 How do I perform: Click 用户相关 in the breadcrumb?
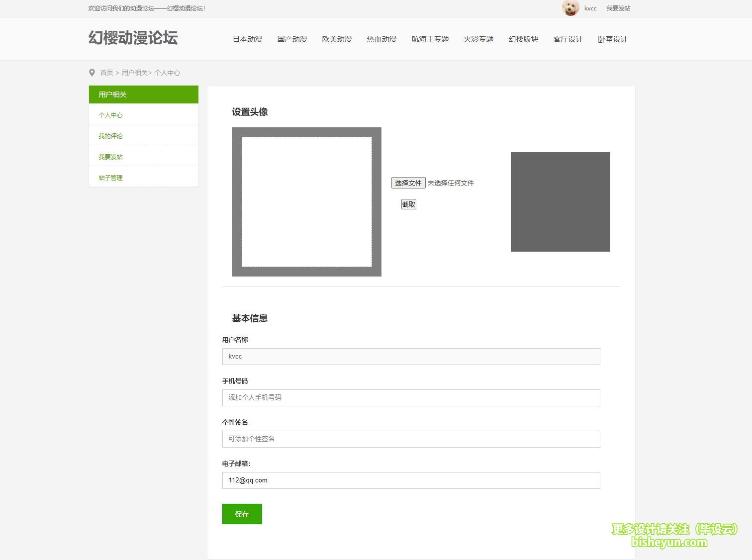[134, 73]
